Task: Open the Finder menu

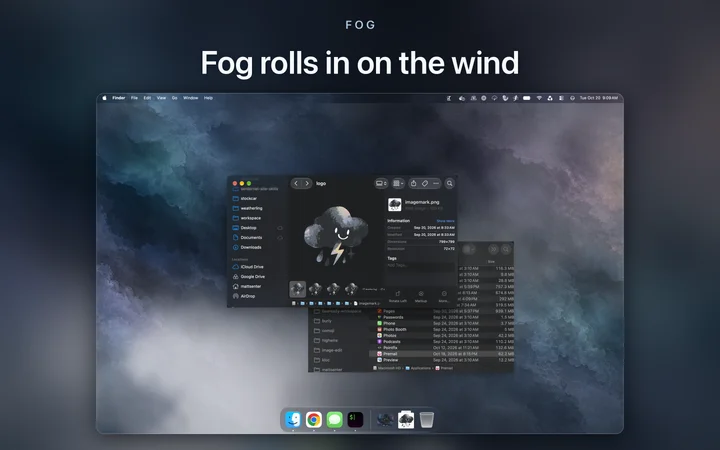Action: click(118, 98)
